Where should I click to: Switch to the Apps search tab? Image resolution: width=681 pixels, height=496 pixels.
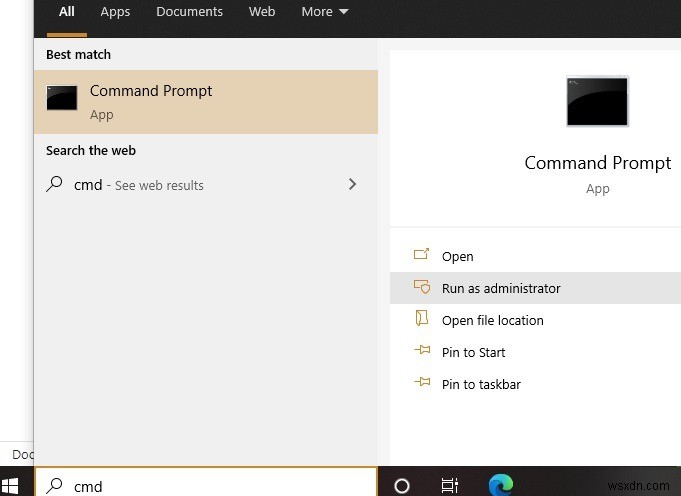click(x=115, y=12)
